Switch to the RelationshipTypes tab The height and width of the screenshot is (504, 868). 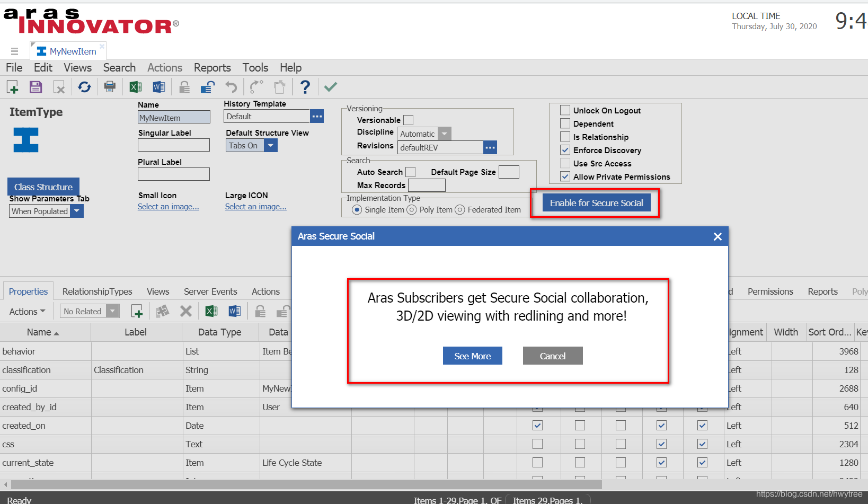click(97, 291)
